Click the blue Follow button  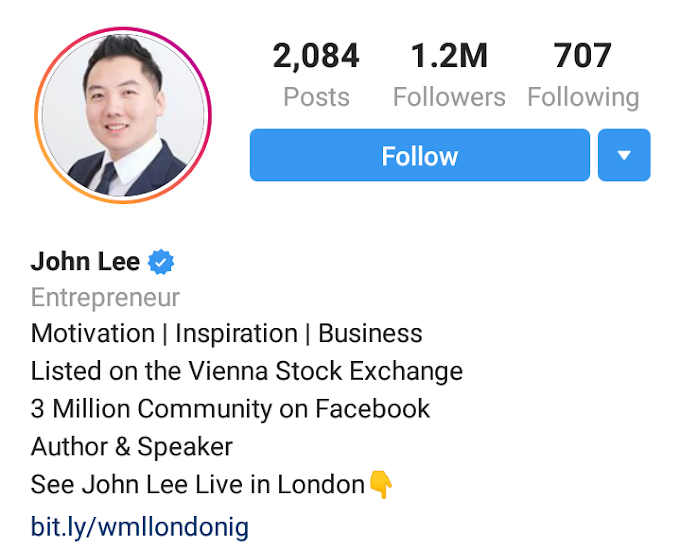click(x=419, y=155)
